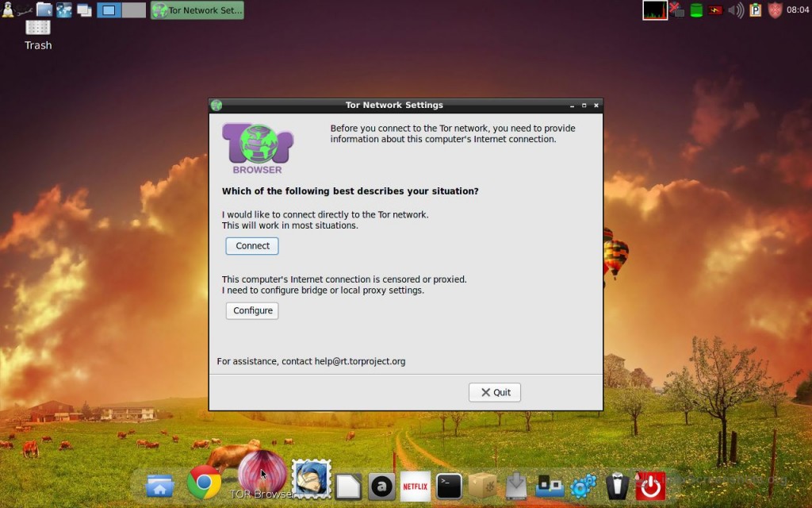Open bridge settings with the Configure button
Image resolution: width=812 pixels, height=508 pixels.
click(252, 311)
